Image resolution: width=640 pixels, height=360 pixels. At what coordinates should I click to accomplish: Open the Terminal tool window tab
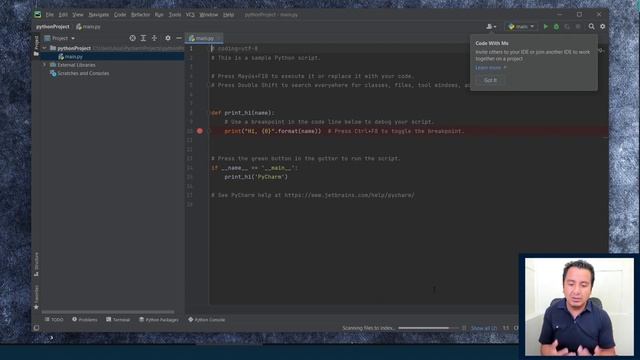pyautogui.click(x=118, y=320)
